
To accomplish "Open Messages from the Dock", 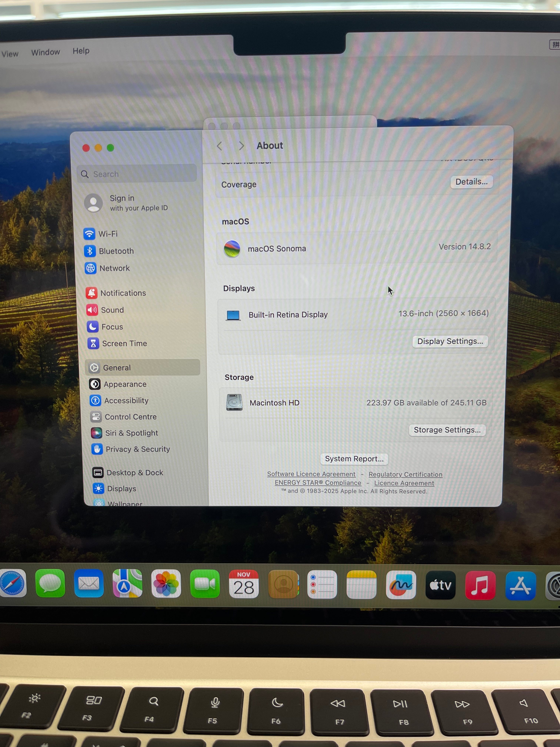I will [50, 583].
